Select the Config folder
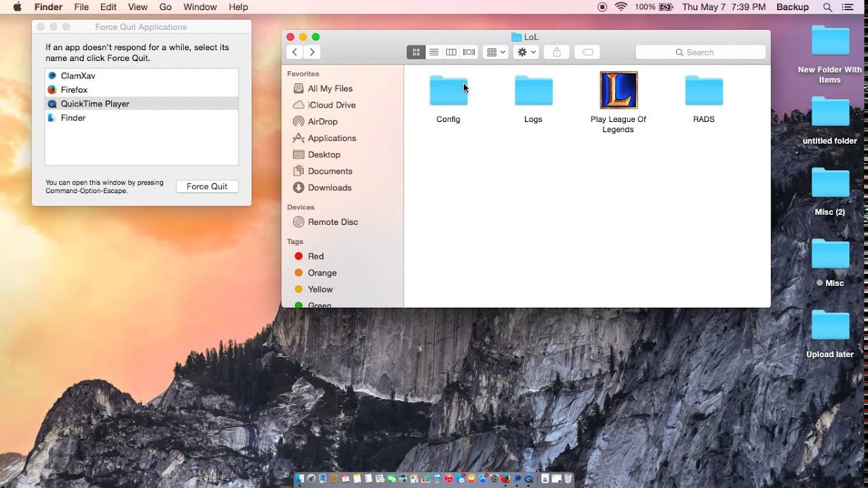868x488 pixels. tap(448, 91)
